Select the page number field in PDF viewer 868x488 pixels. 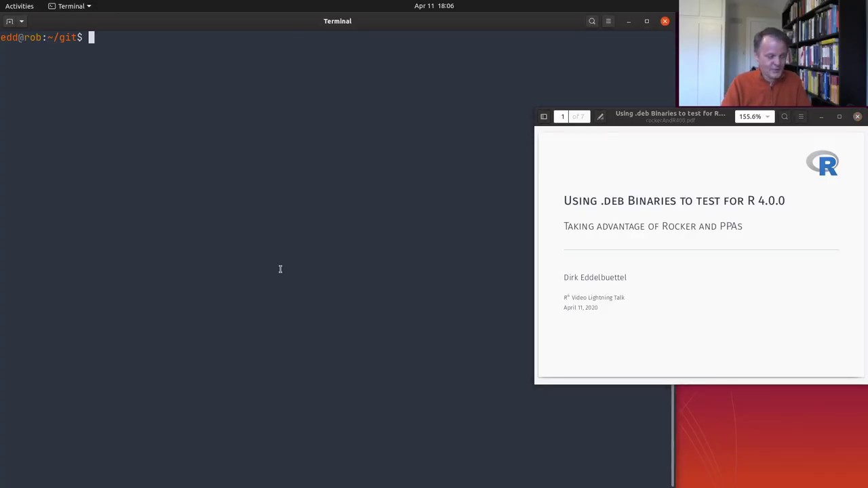click(562, 117)
